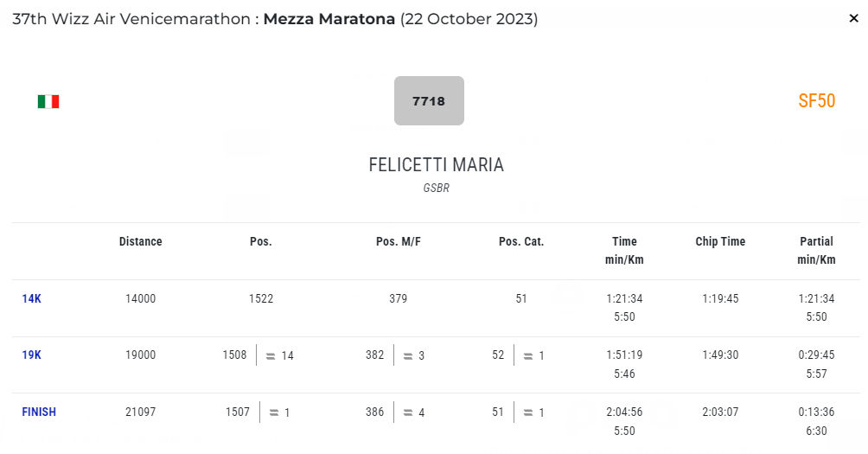Click the Partial min/Km column header
The width and height of the screenshot is (868, 454).
pyautogui.click(x=816, y=251)
